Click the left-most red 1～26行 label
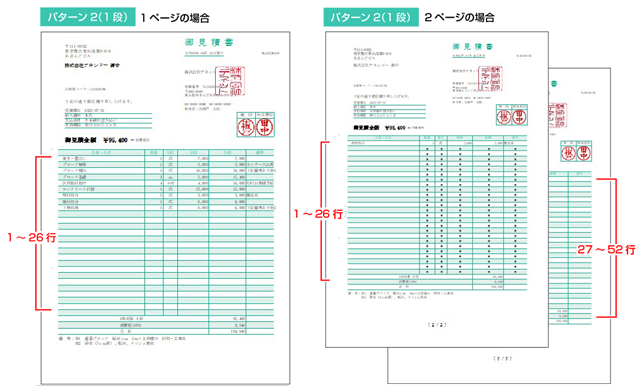 (31, 238)
